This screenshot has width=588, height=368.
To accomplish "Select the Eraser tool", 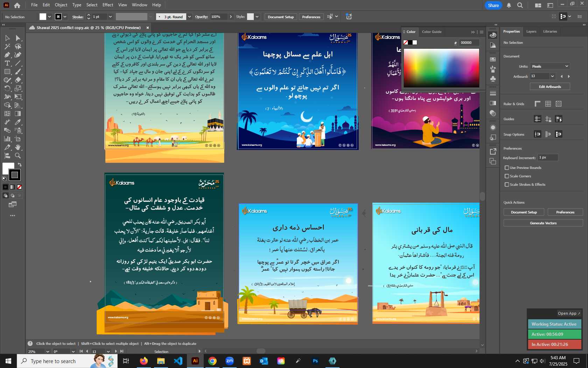I will click(x=18, y=80).
